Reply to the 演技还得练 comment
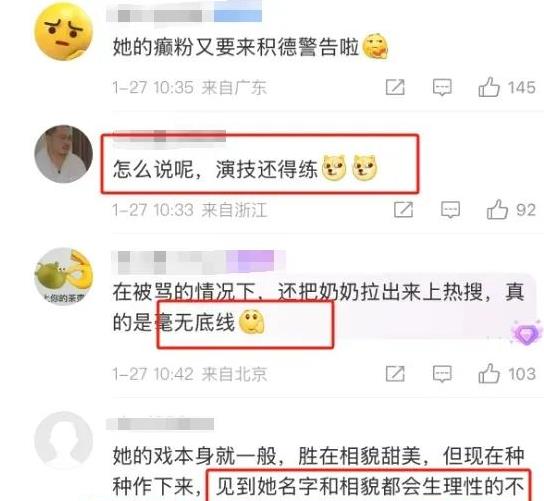This screenshot has height=501, width=544. point(450,210)
